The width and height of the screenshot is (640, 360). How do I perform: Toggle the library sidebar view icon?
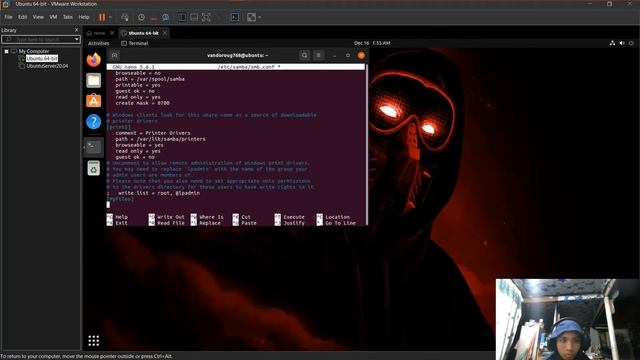[182, 17]
